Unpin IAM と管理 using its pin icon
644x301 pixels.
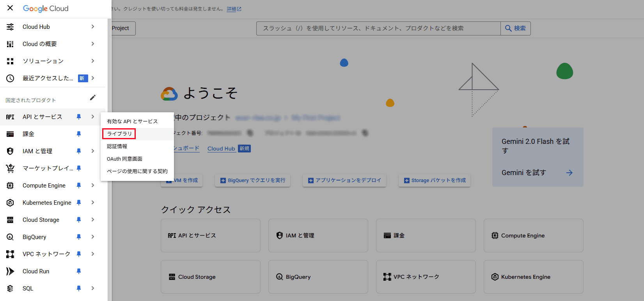click(x=79, y=151)
